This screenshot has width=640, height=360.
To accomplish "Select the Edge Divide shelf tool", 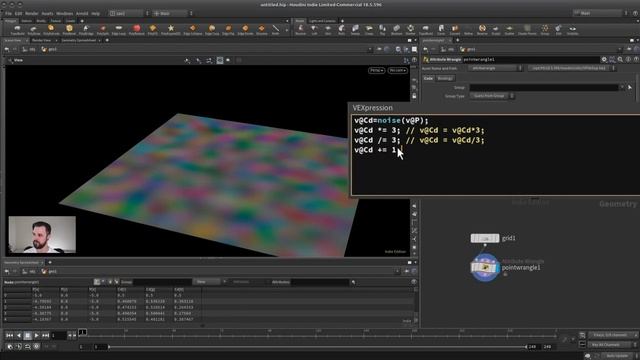I will click(x=245, y=30).
